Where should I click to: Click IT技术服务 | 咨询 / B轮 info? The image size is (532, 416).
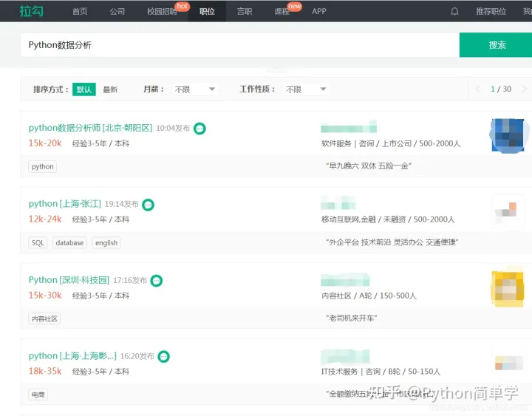(381, 372)
